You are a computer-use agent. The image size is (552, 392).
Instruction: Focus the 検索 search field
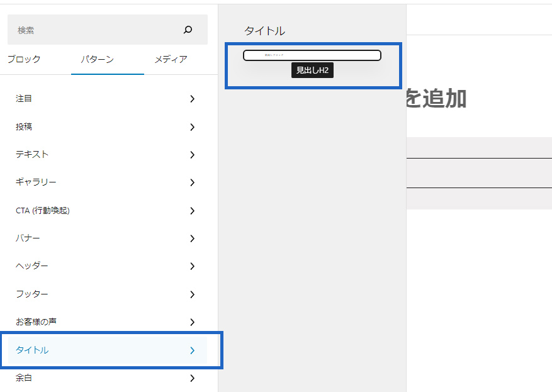(108, 30)
